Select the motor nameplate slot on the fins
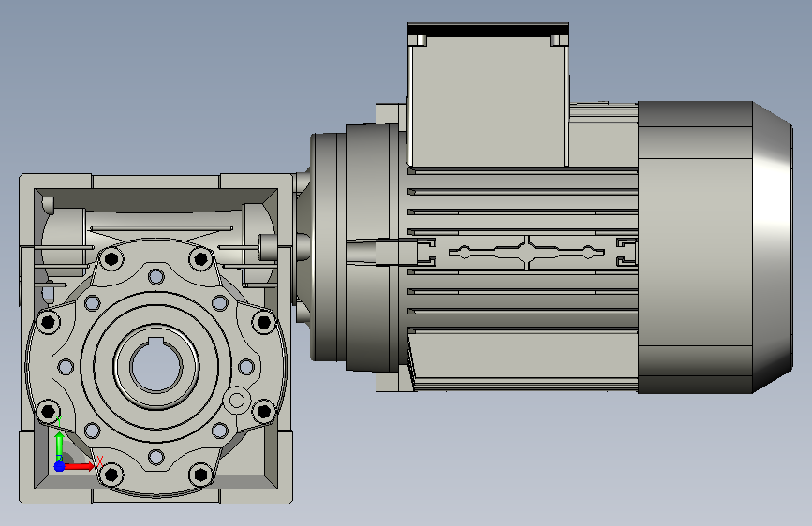Image resolution: width=812 pixels, height=526 pixels. click(x=526, y=252)
